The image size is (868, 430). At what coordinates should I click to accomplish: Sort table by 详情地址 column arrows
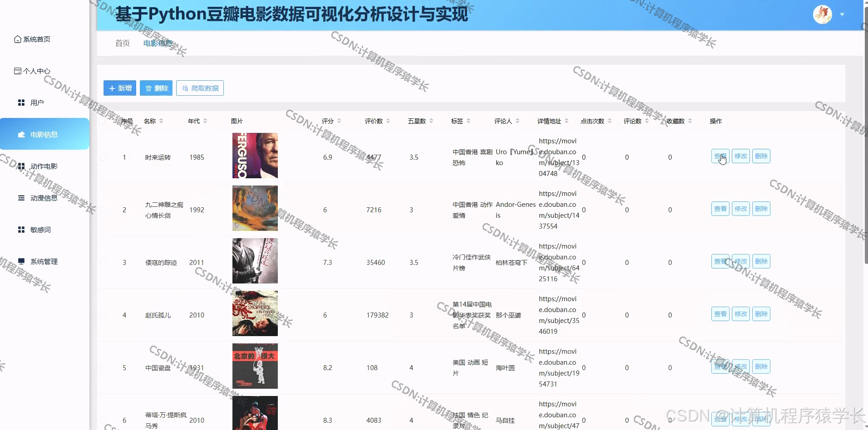567,121
